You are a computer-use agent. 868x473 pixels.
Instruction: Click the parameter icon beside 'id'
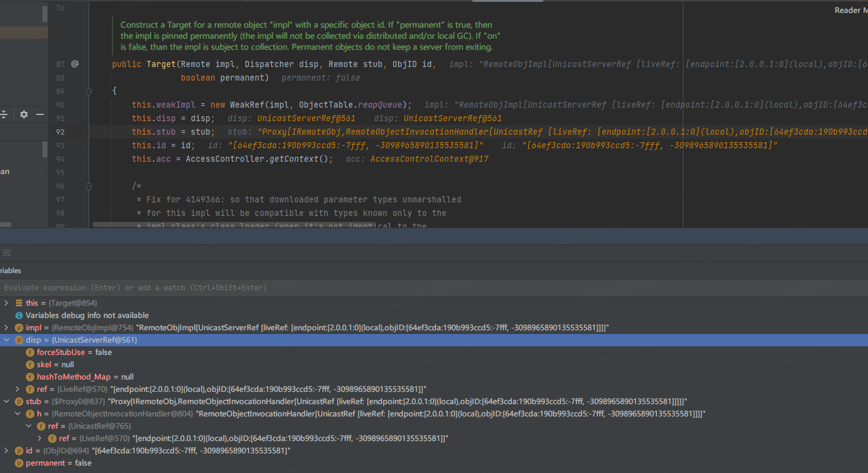click(18, 451)
